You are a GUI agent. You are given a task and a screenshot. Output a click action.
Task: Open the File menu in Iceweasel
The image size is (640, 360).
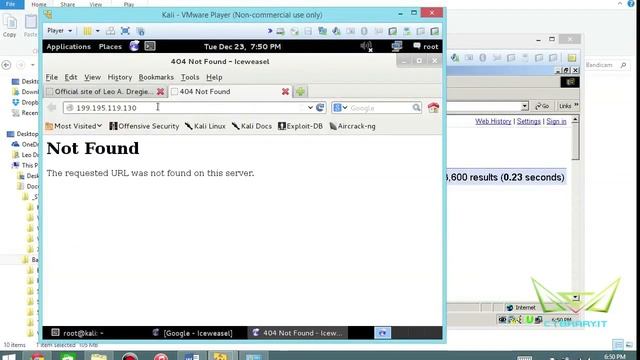(51, 77)
